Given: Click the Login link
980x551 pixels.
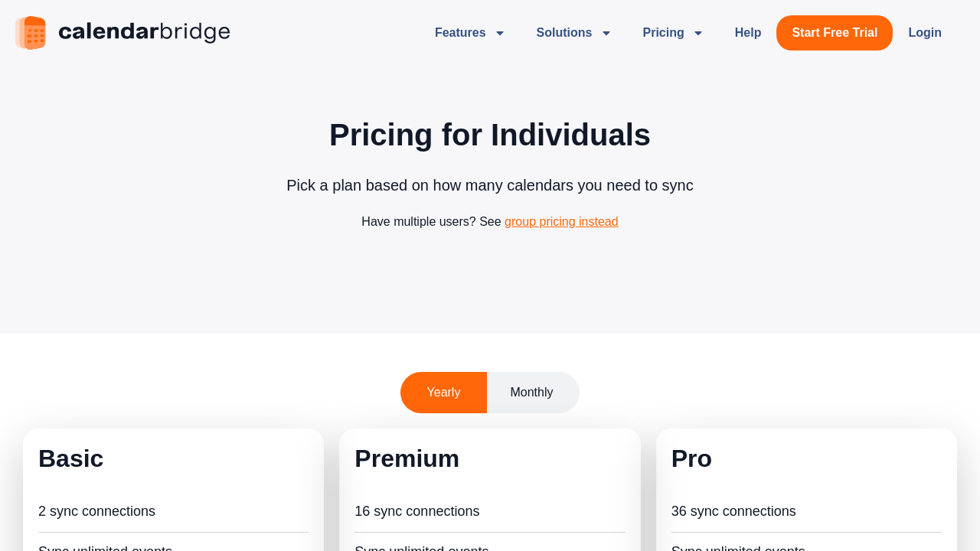Looking at the screenshot, I should 924,33.
